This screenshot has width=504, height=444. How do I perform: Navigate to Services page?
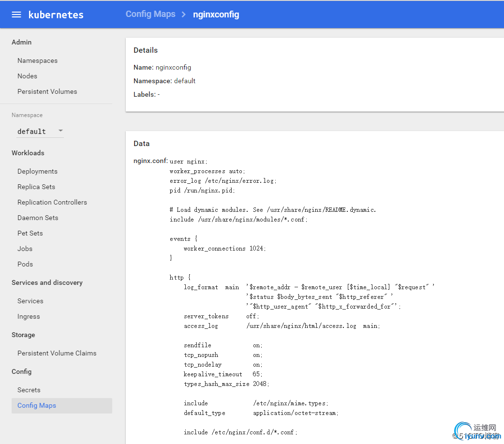pos(30,301)
